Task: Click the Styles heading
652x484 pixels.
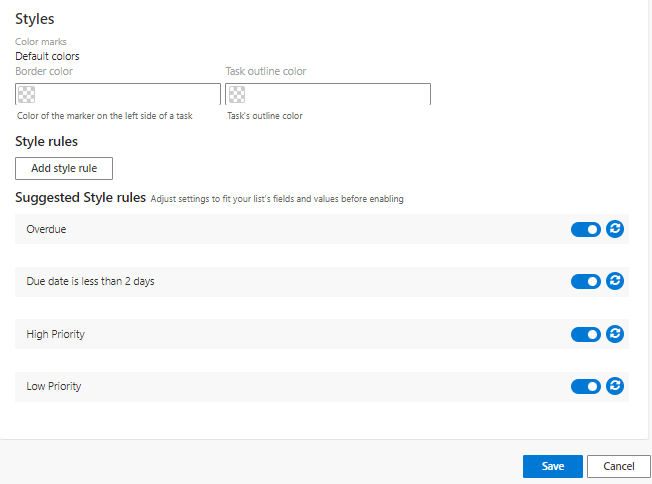Action: (35, 19)
